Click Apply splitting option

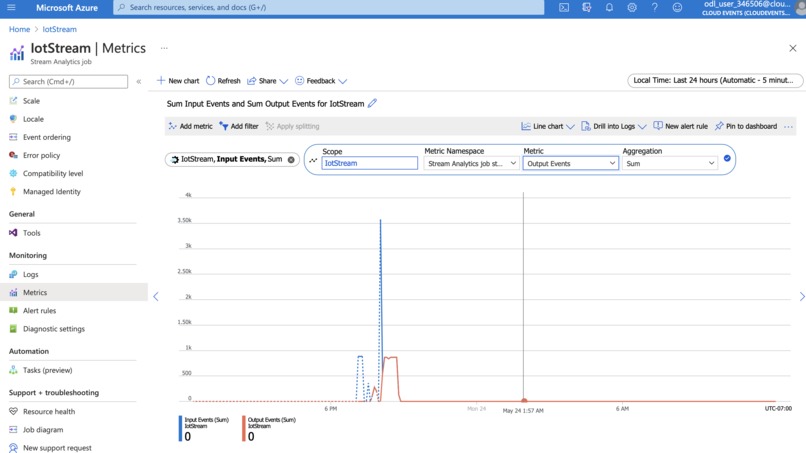coord(292,126)
